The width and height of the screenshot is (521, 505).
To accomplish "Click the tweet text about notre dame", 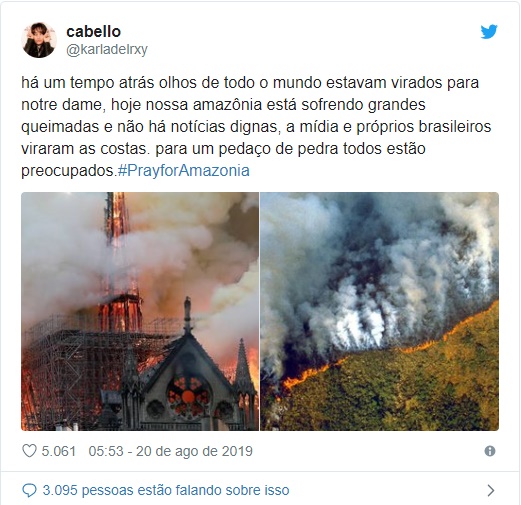I will point(256,126).
